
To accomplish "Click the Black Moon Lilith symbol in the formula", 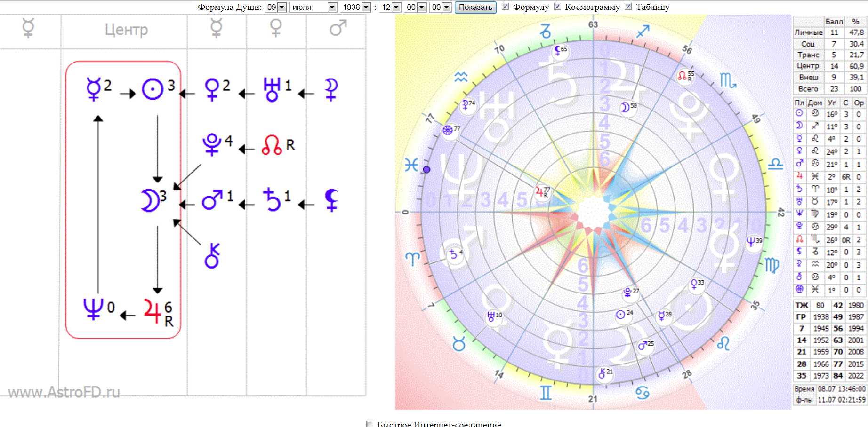I will point(331,200).
